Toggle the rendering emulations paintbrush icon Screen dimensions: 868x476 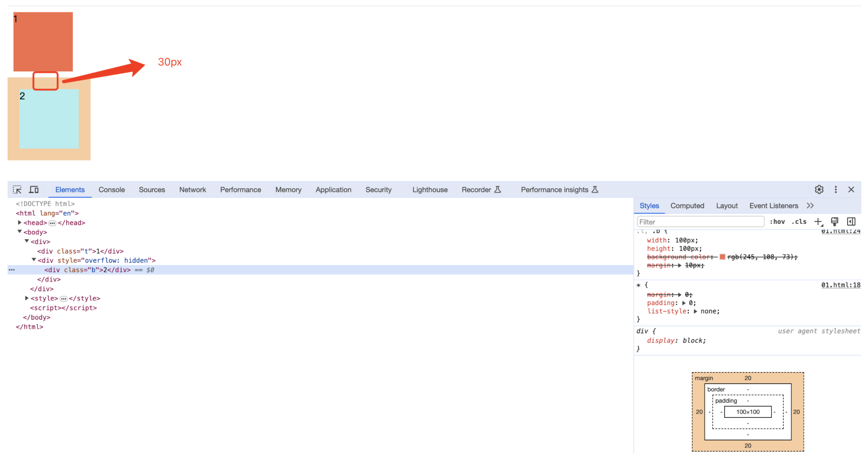tap(835, 222)
